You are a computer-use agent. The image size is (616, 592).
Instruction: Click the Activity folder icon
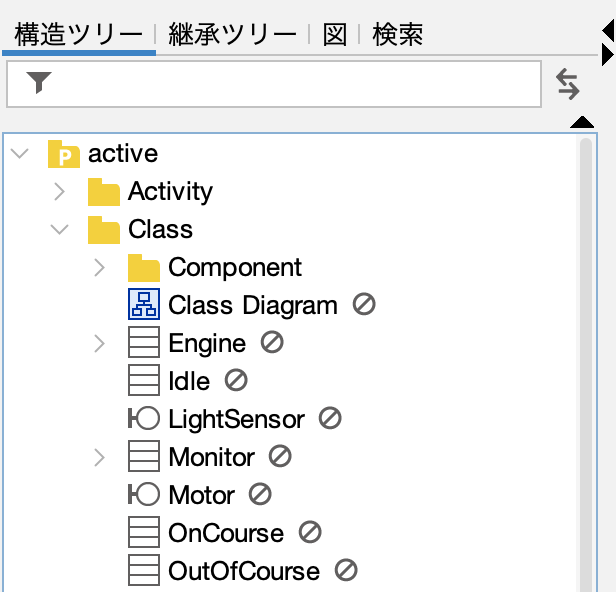pos(104,192)
